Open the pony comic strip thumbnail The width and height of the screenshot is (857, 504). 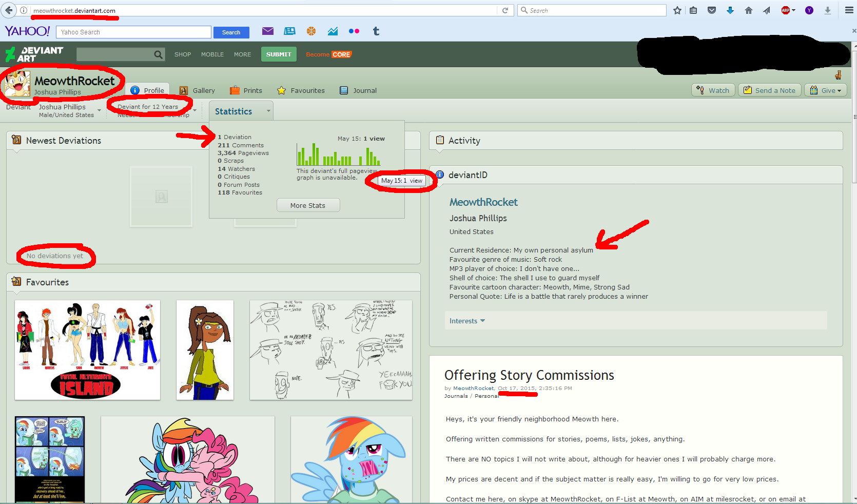[x=50, y=459]
